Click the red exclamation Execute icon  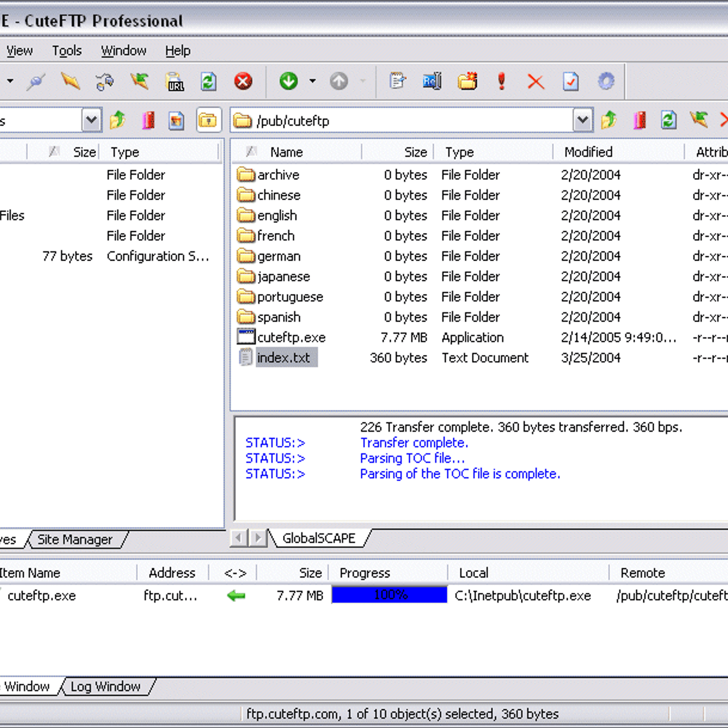(502, 81)
